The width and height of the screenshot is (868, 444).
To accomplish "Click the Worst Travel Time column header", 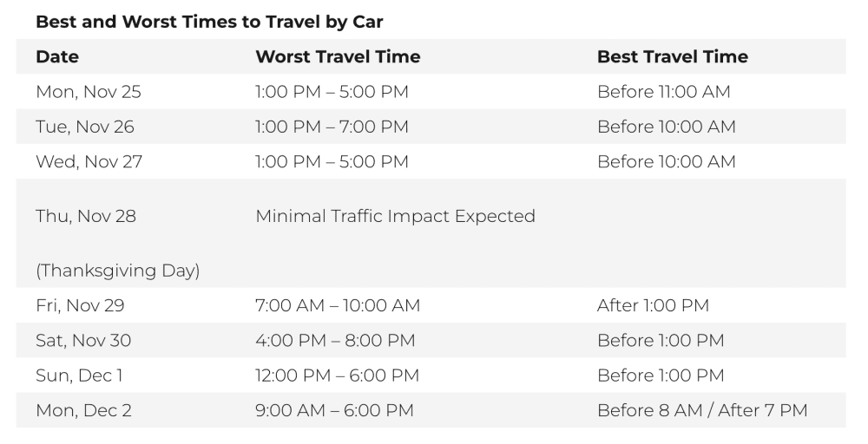I will click(x=338, y=56).
